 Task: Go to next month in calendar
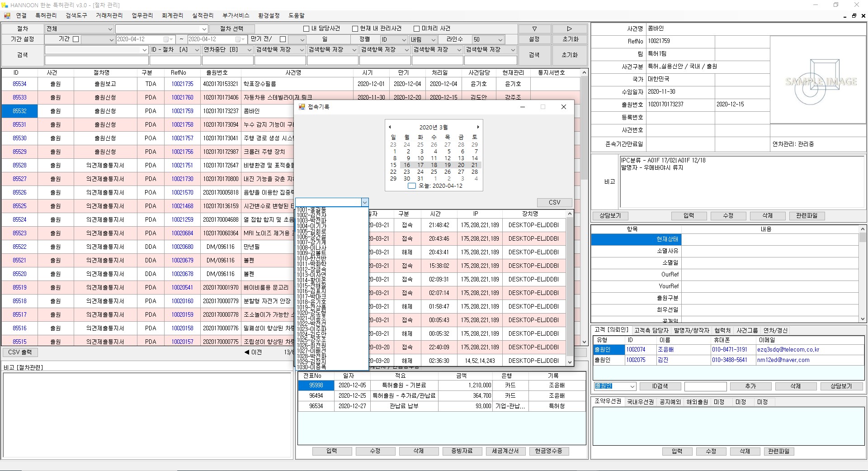click(478, 127)
